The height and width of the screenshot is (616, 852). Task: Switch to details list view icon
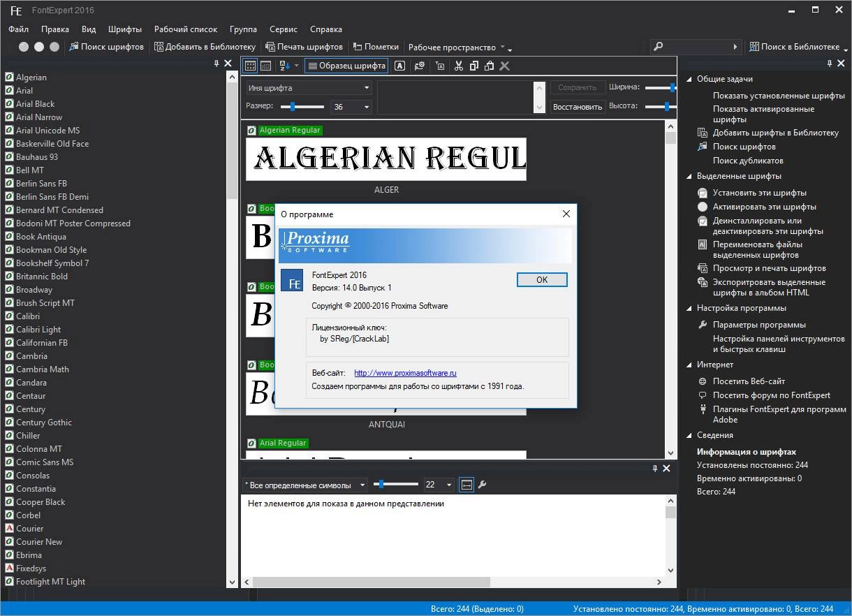tap(265, 66)
